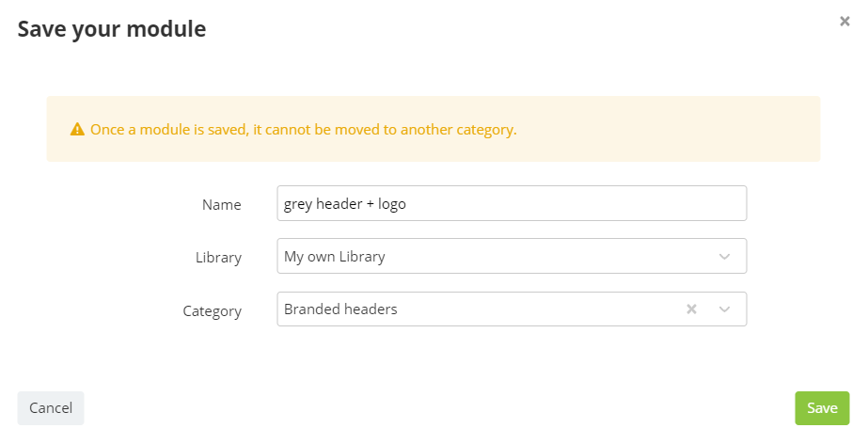Click the empty area of the warning banner

664,129
